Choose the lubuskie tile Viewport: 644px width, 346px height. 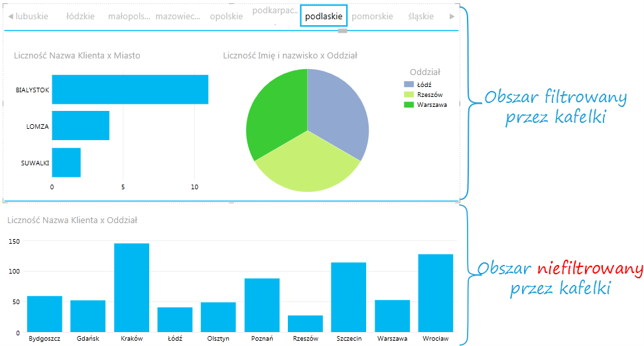pyautogui.click(x=32, y=16)
